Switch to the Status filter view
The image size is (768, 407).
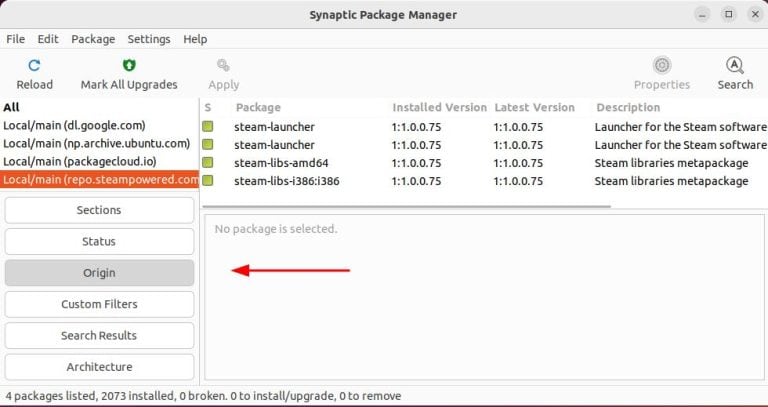(x=99, y=241)
